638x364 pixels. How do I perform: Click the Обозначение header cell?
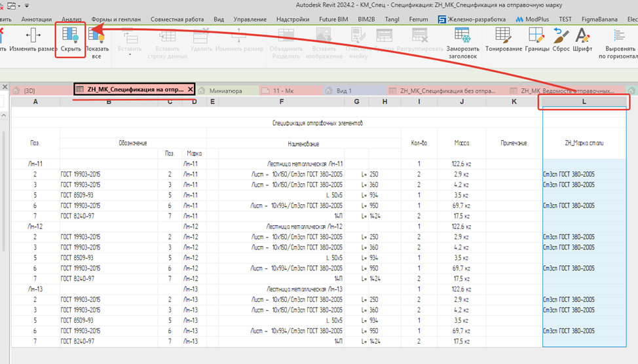click(133, 143)
